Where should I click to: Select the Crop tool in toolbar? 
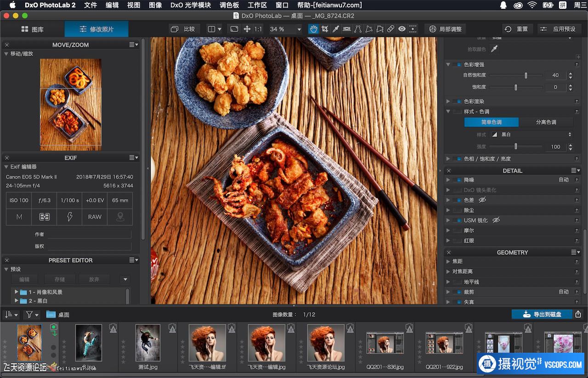coord(325,29)
